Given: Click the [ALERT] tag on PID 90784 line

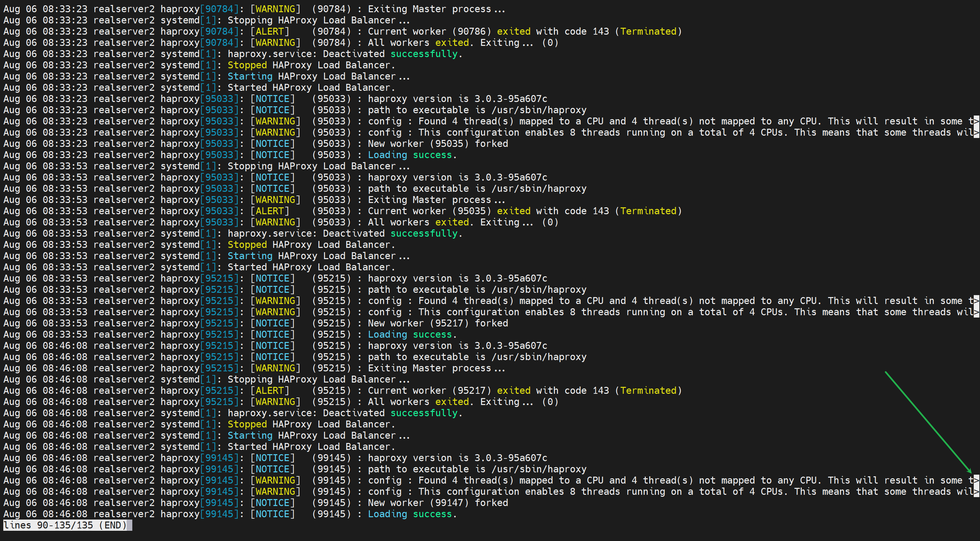Looking at the screenshot, I should point(270,32).
